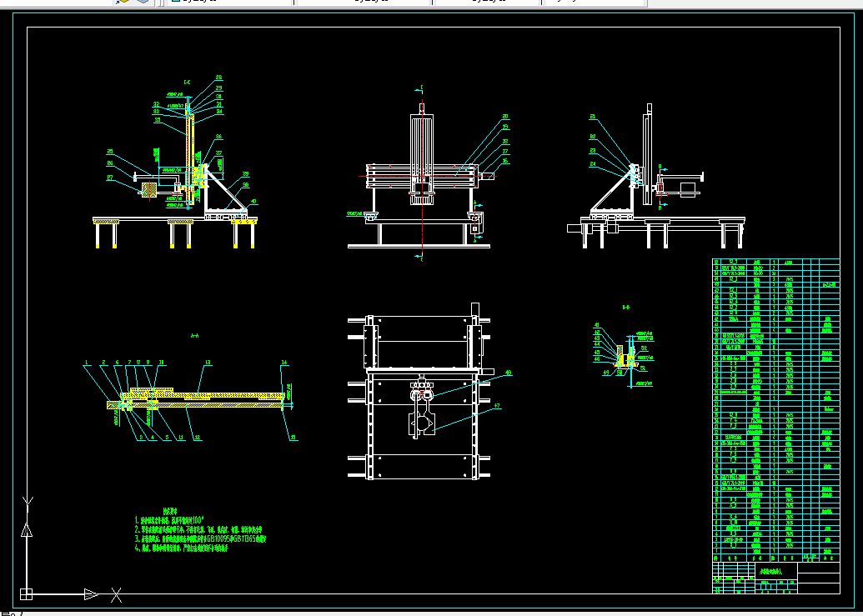Select part balloon number 40

pyautogui.click(x=253, y=201)
